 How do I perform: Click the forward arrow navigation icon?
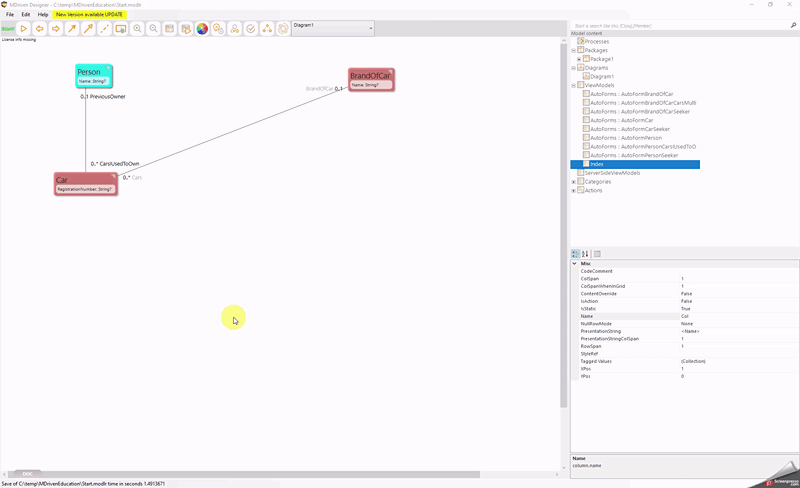click(x=56, y=29)
